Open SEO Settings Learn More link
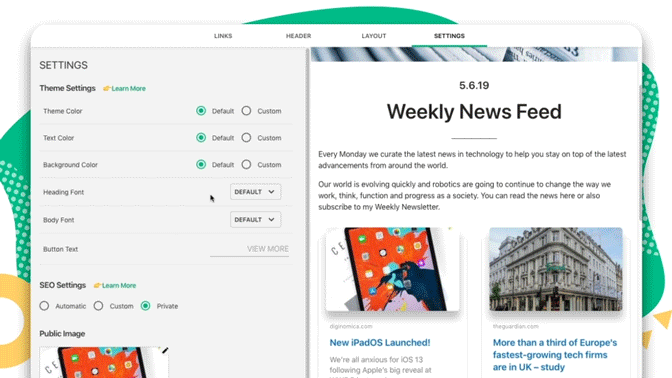Viewport: 672px width, 378px height. point(119,285)
